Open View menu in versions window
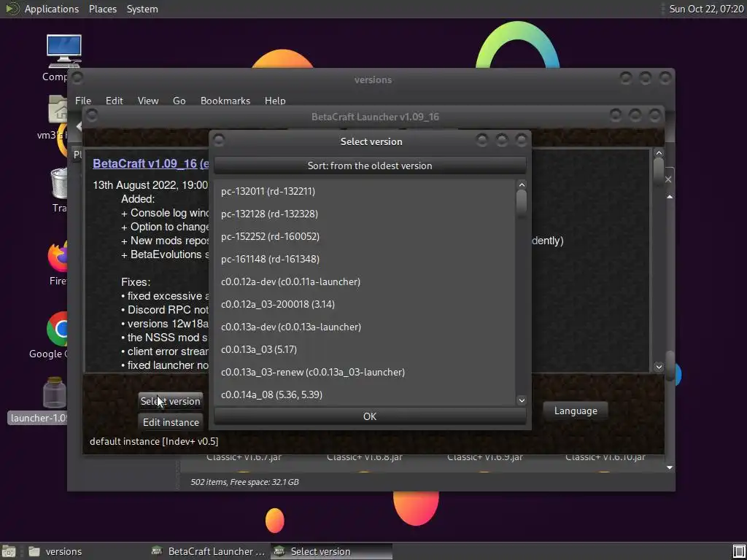 [148, 101]
